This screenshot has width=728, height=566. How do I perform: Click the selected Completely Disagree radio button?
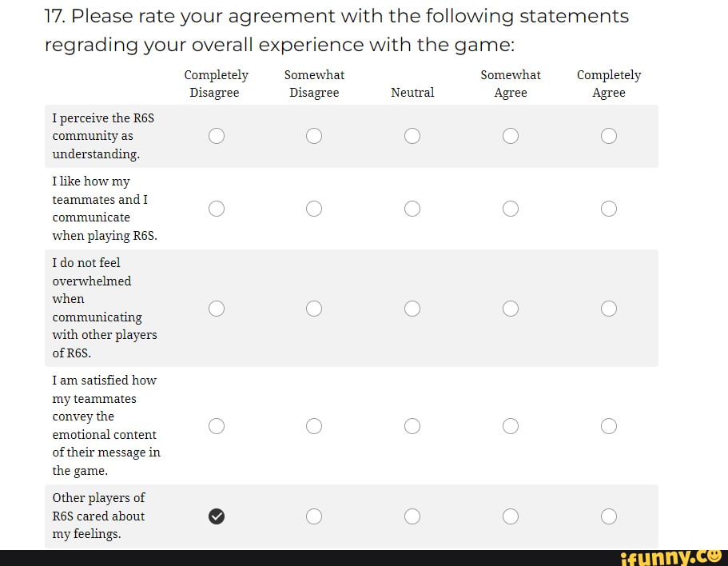pos(217,516)
